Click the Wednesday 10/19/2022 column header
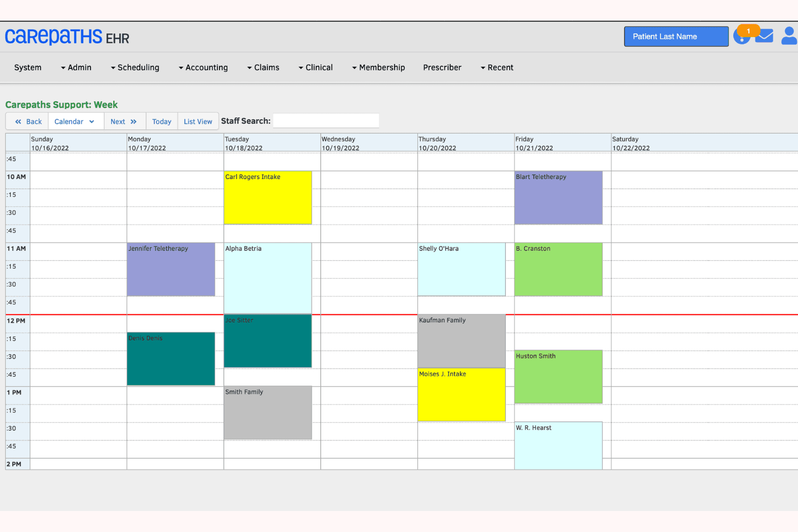 click(369, 143)
